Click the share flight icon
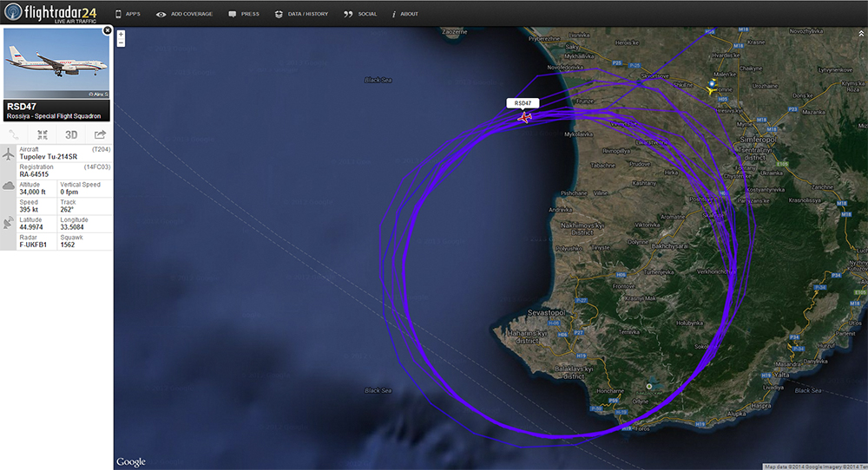868x470 pixels. 100,134
